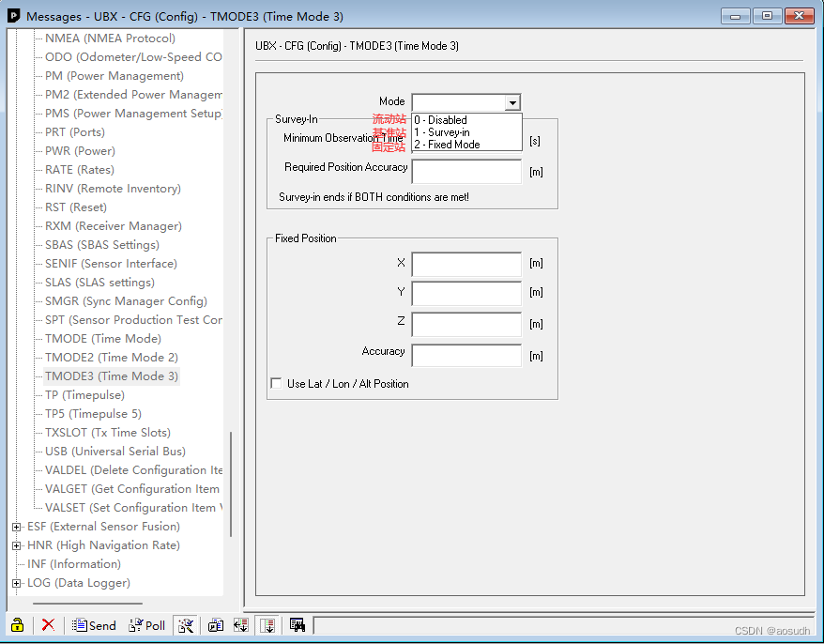
Task: Send the TMODE3 message
Action: [94, 625]
